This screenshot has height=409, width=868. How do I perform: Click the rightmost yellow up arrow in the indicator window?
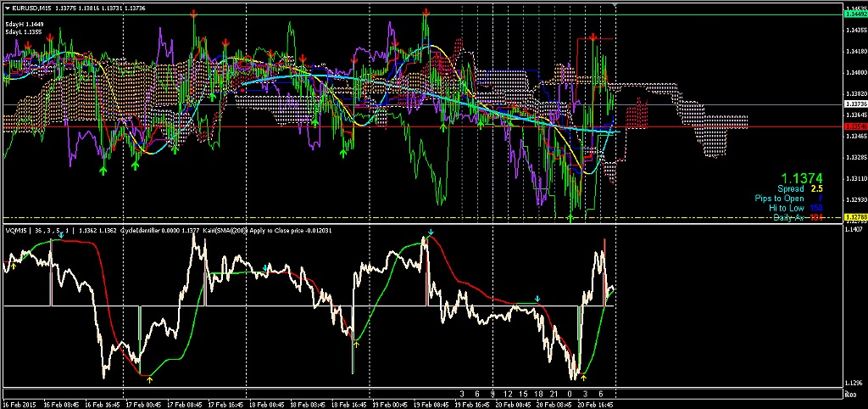tap(583, 376)
